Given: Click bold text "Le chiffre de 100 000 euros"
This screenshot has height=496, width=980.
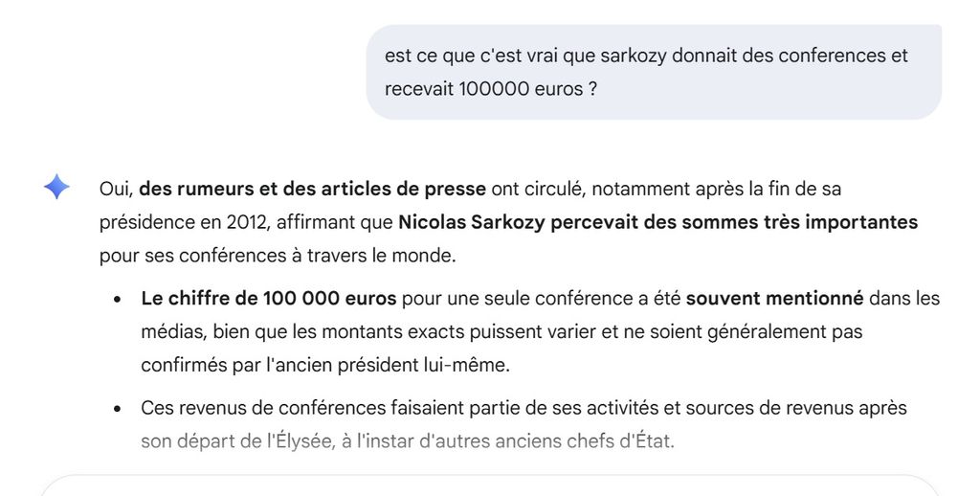Looking at the screenshot, I should [268, 298].
